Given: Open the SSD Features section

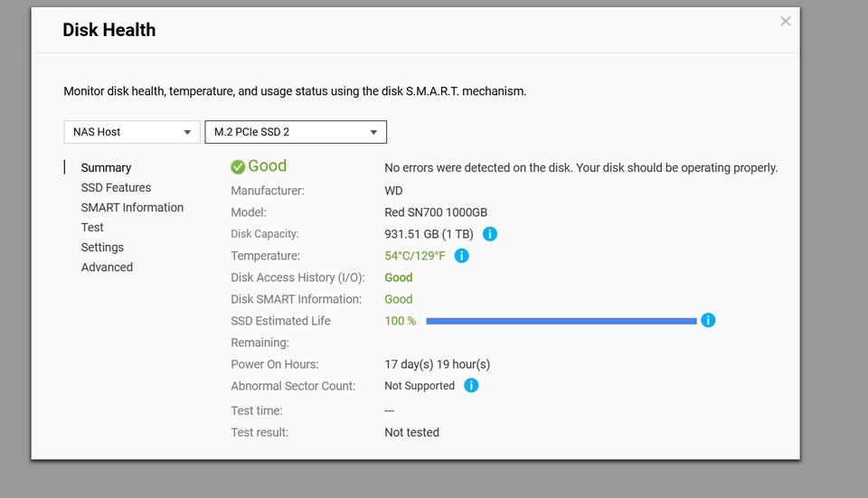Looking at the screenshot, I should point(116,188).
